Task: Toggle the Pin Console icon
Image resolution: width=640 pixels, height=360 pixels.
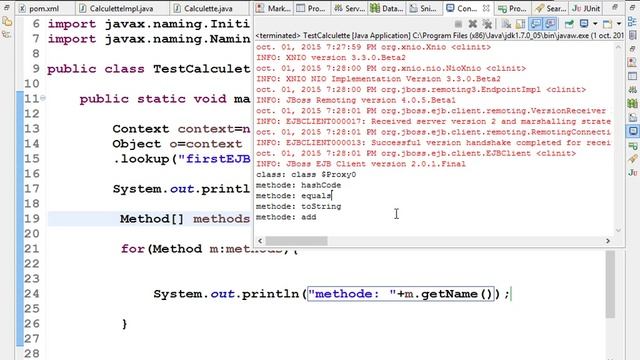Action: tap(569, 24)
